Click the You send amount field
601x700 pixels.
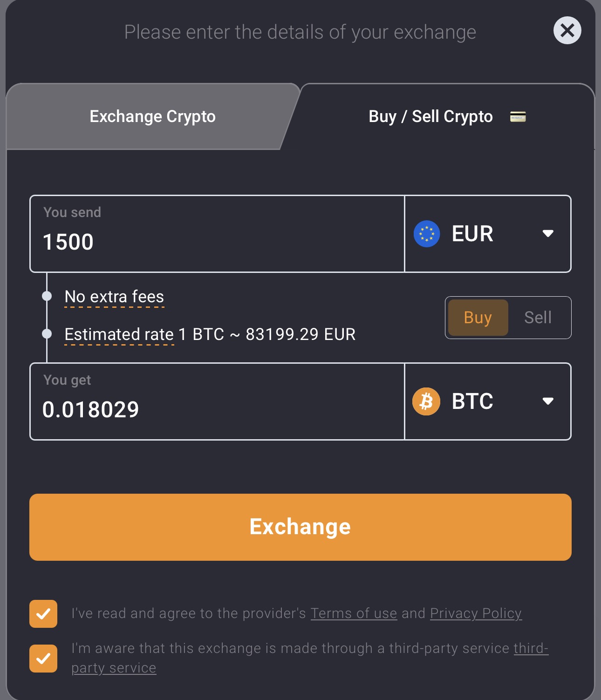pyautogui.click(x=217, y=241)
